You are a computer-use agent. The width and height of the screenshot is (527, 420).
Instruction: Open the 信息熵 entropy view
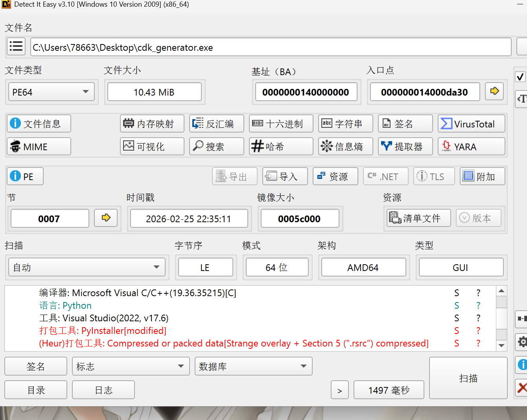tap(346, 147)
